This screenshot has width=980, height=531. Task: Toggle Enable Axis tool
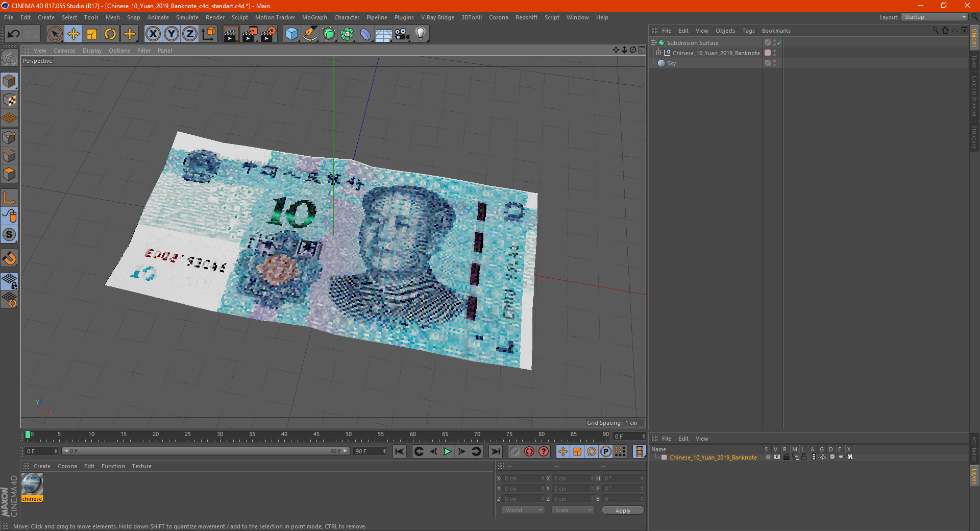pos(9,198)
